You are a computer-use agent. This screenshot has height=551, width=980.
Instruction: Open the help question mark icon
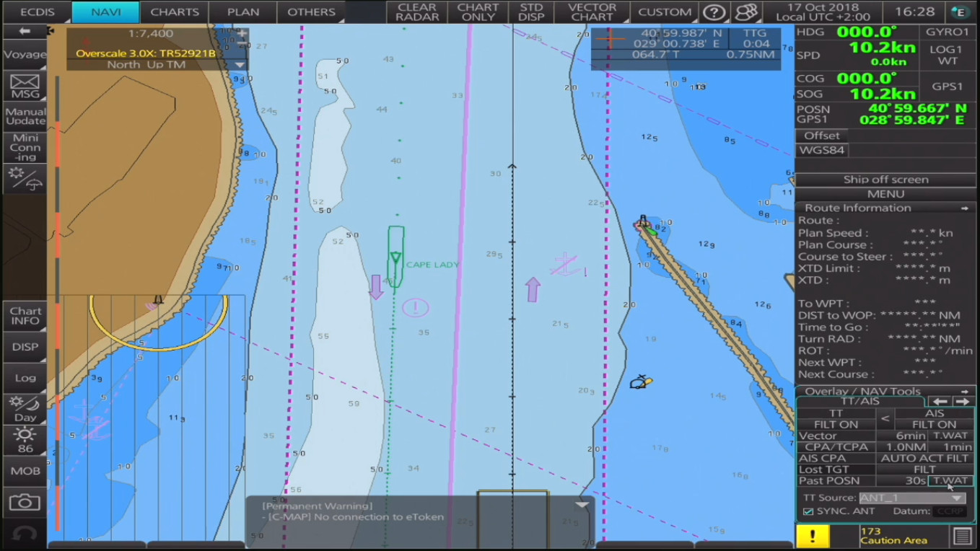click(714, 12)
